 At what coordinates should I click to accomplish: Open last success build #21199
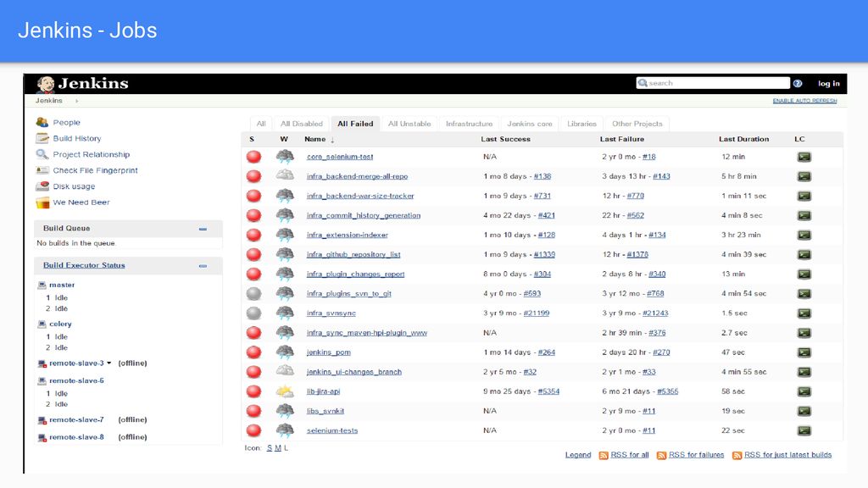537,313
